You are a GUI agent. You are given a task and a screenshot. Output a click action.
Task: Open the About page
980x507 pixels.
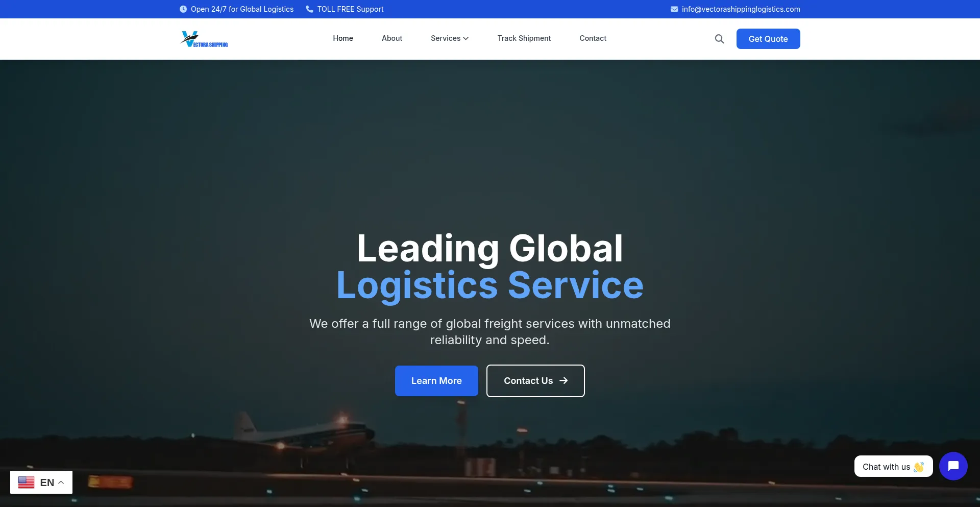pyautogui.click(x=391, y=38)
